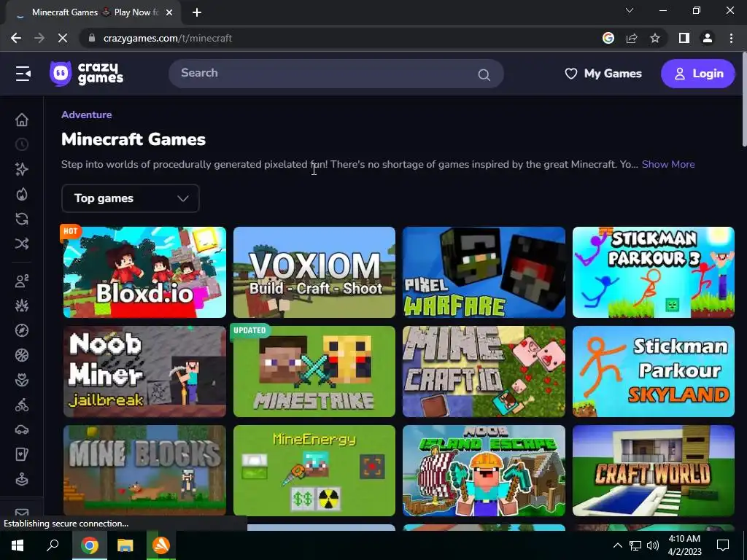Click the Show More description link
Viewport: 747px width, 560px height.
coord(668,164)
